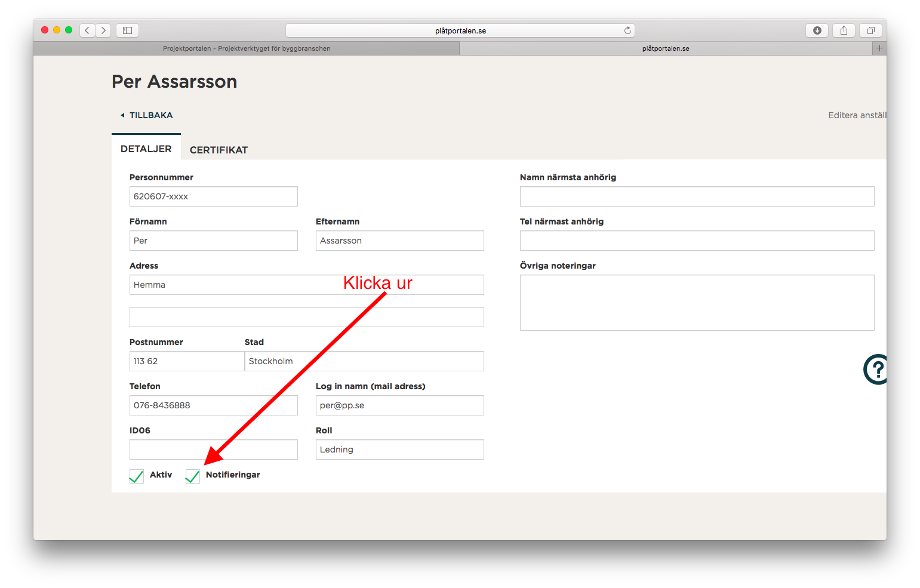This screenshot has width=920, height=588.
Task: Uncheck the Notifieringar checkbox
Action: coord(192,476)
